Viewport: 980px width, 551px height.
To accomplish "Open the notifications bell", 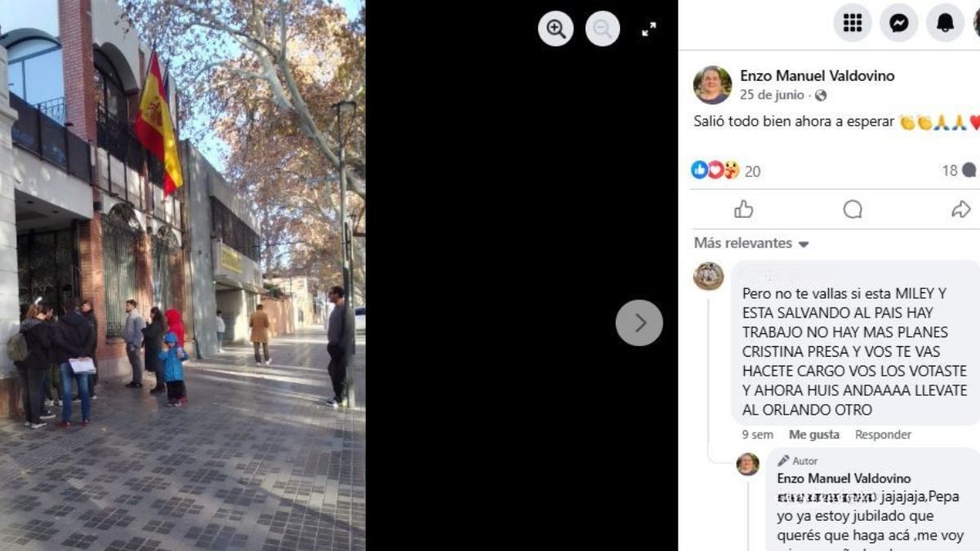I will [945, 23].
